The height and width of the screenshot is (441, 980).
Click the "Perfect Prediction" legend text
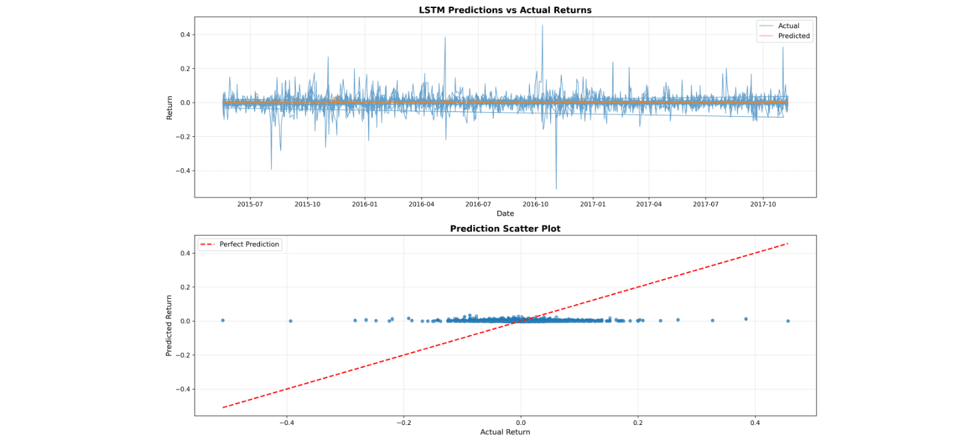249,244
